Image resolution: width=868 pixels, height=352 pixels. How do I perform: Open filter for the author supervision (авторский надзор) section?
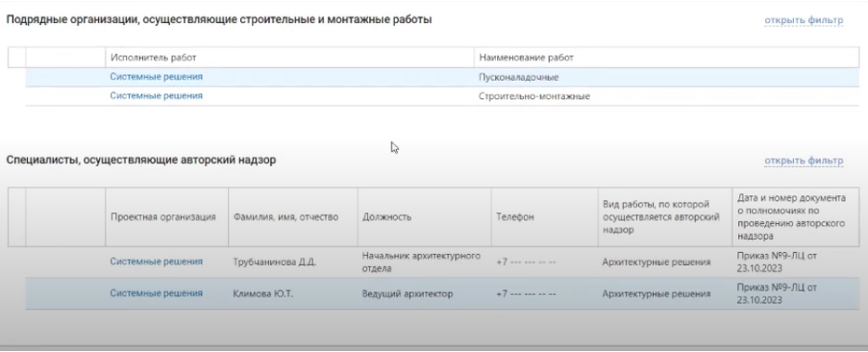pos(804,161)
